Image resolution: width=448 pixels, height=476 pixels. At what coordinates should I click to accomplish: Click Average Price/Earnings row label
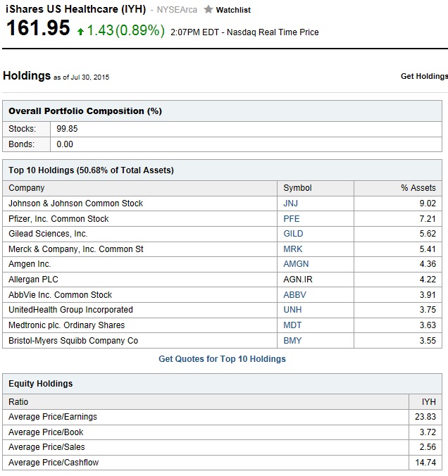[53, 417]
